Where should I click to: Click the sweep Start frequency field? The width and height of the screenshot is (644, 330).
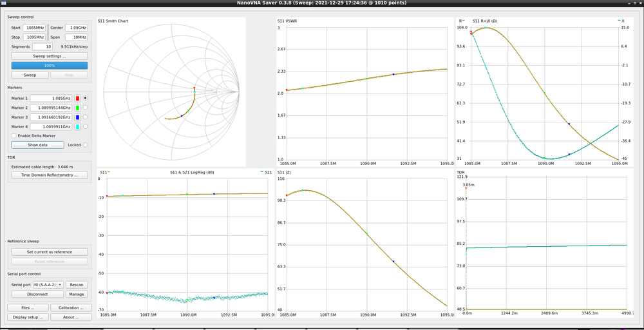34,28
